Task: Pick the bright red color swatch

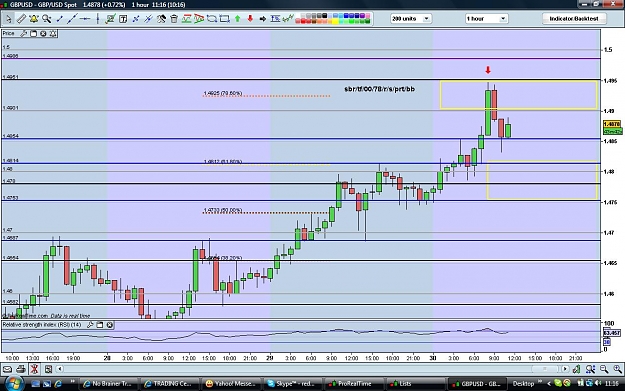Action: (x=303, y=22)
